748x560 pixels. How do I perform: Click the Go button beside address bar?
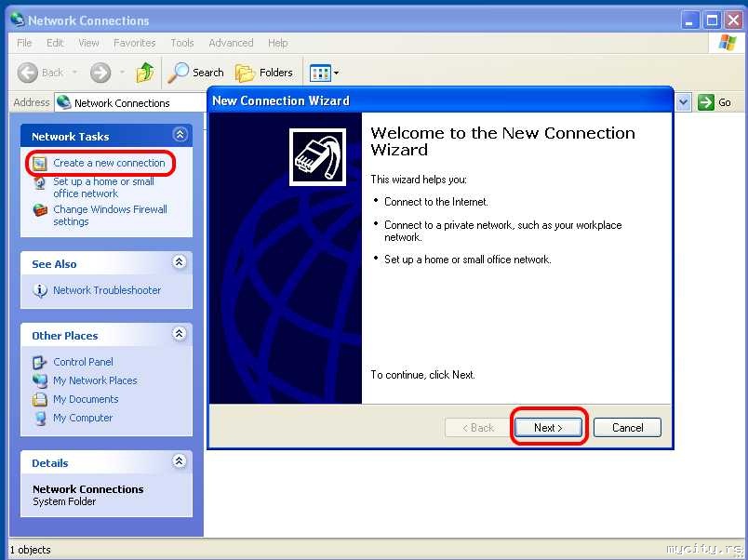pos(715,102)
